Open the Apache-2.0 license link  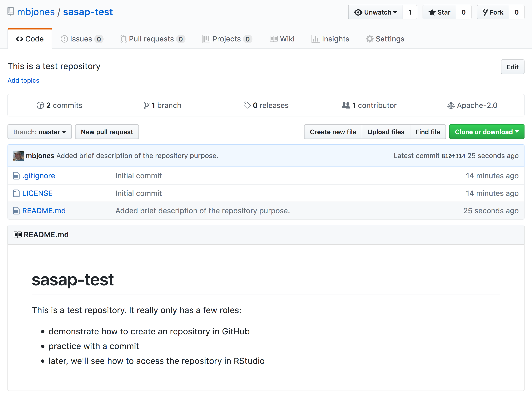(x=472, y=105)
